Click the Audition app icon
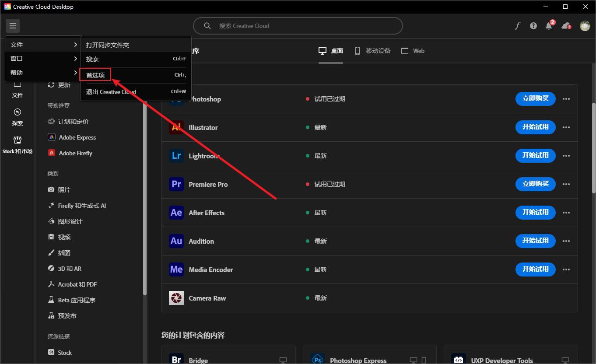Screen dimensions: 596x364 pyautogui.click(x=176, y=241)
